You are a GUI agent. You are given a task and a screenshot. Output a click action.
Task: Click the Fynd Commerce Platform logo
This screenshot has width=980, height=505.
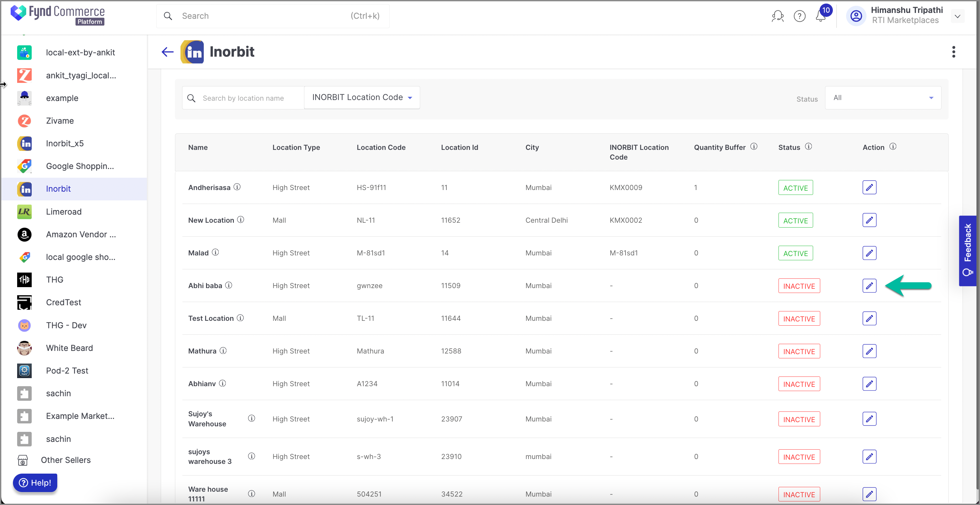(58, 16)
